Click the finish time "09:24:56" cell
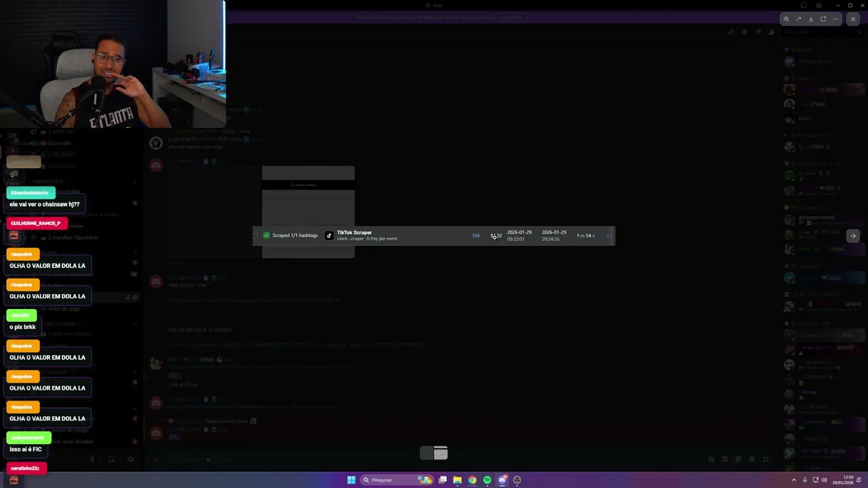 click(x=551, y=239)
